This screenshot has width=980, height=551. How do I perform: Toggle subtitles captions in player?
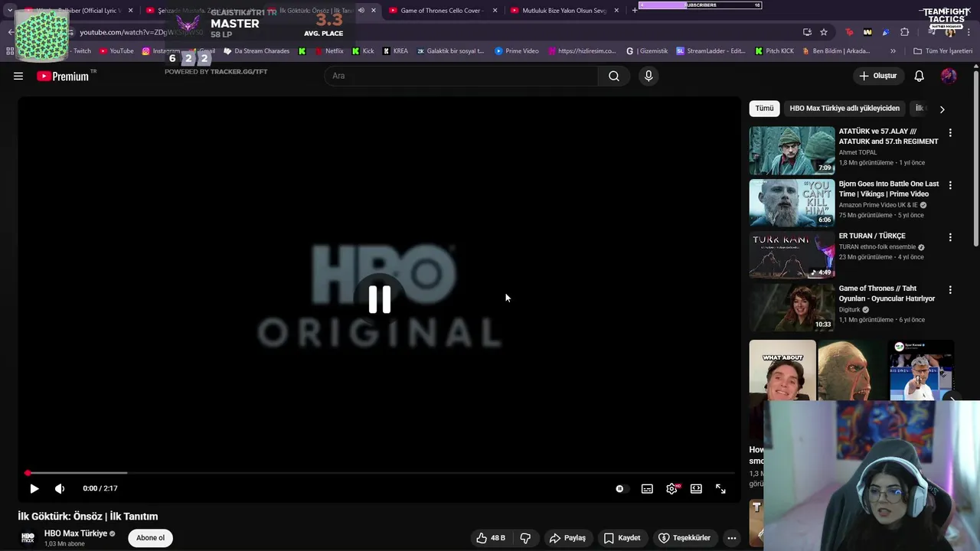(647, 488)
